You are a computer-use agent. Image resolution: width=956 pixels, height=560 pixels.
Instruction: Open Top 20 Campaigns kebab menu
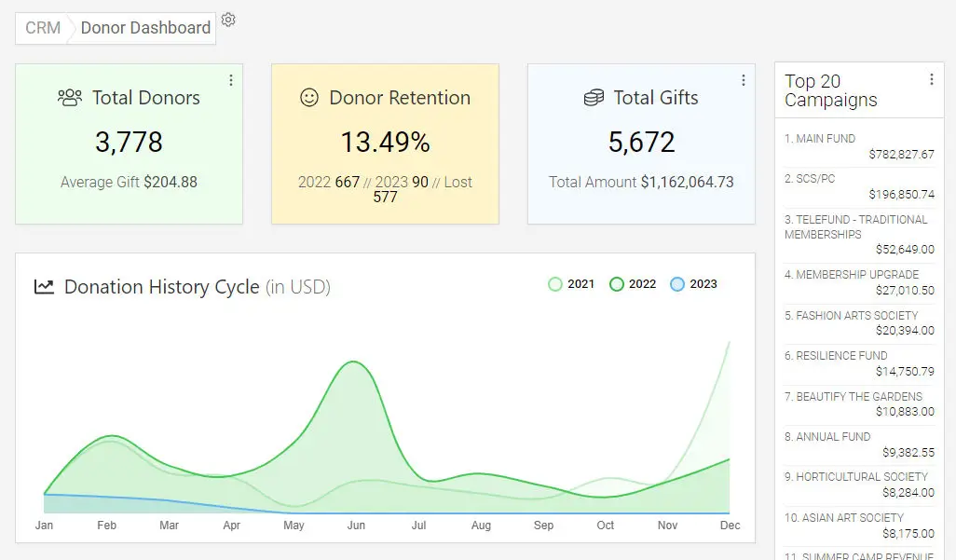pyautogui.click(x=932, y=79)
